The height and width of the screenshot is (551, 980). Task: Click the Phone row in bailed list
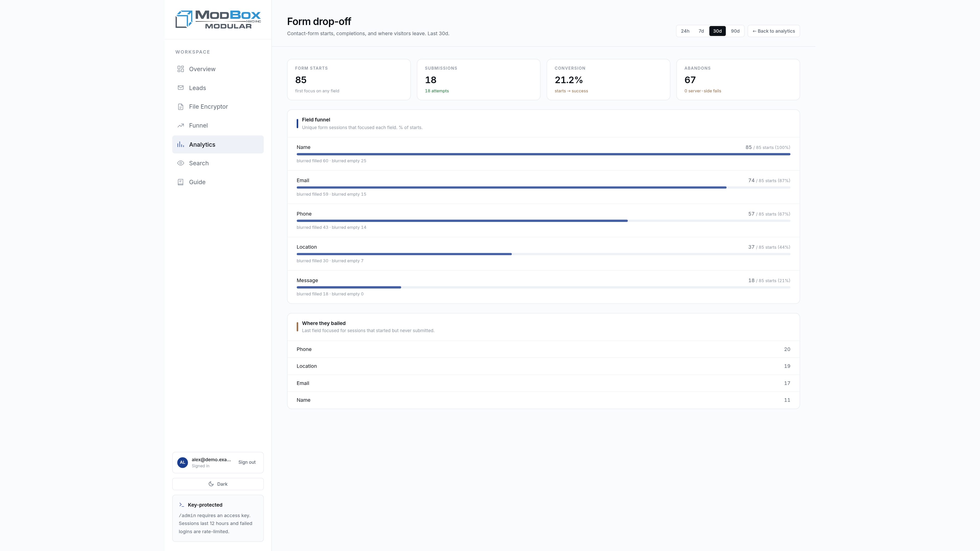(543, 349)
